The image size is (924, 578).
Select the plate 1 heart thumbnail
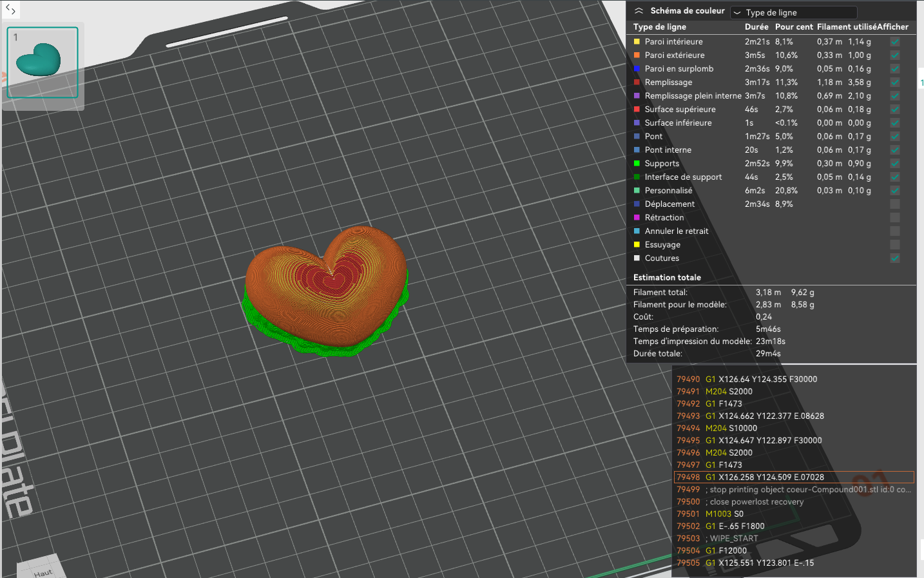[43, 63]
